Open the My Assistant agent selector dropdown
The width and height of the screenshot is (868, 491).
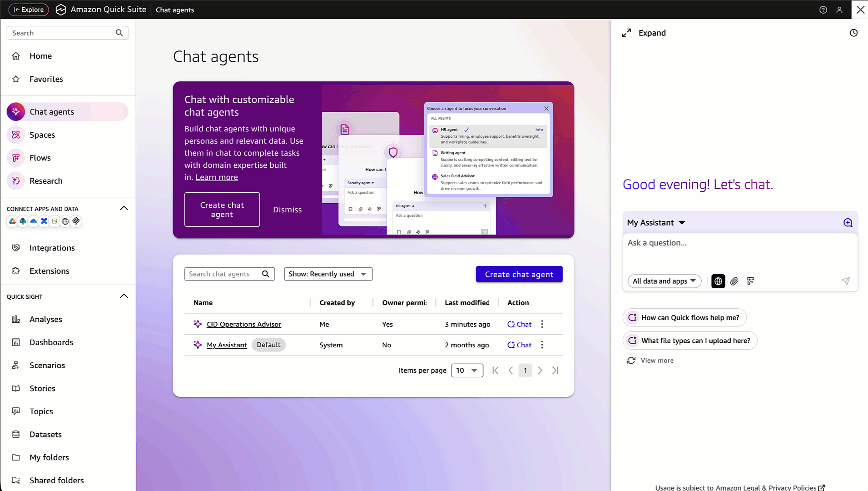[656, 222]
